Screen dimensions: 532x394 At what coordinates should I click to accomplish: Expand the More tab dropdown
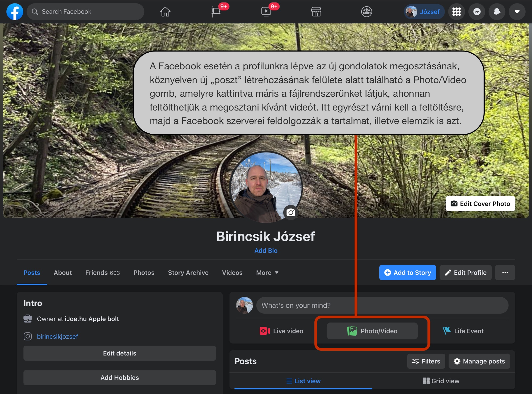(267, 273)
